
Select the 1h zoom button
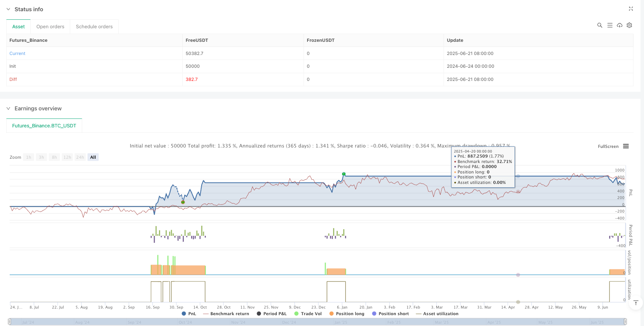pos(29,157)
